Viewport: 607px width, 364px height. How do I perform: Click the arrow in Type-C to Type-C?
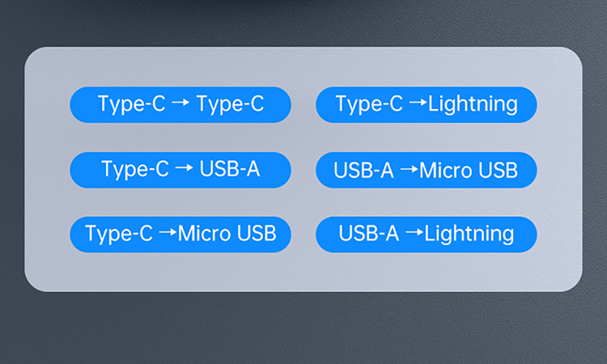tap(180, 104)
